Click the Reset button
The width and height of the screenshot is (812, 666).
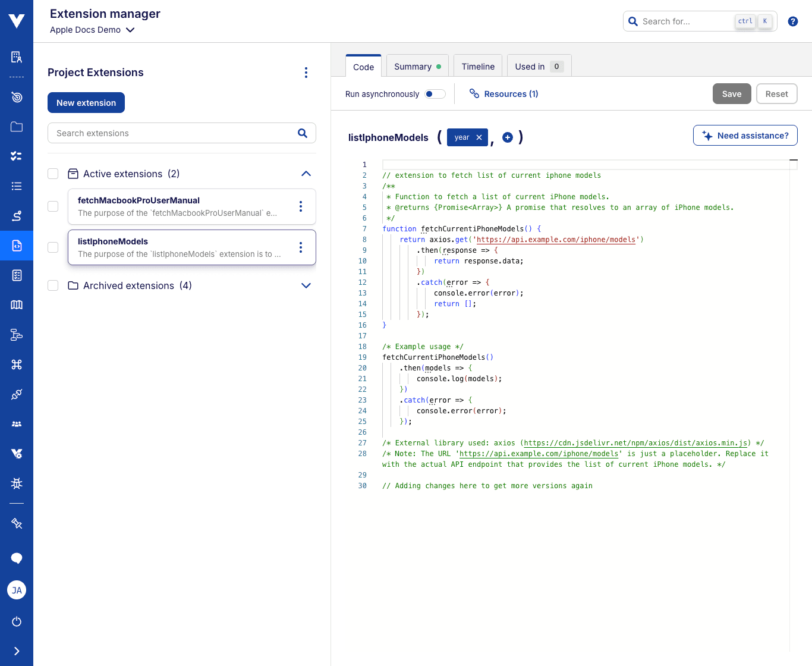click(x=776, y=93)
